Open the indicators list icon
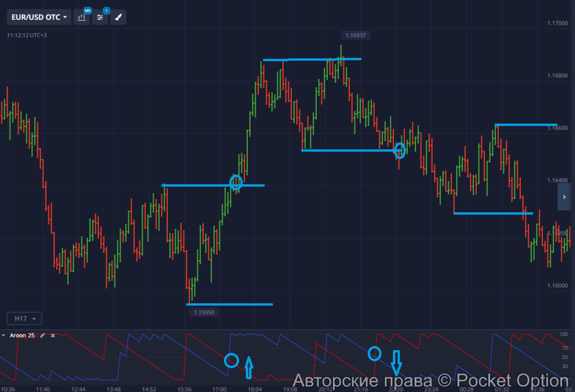This screenshot has height=392, width=575. click(x=100, y=17)
